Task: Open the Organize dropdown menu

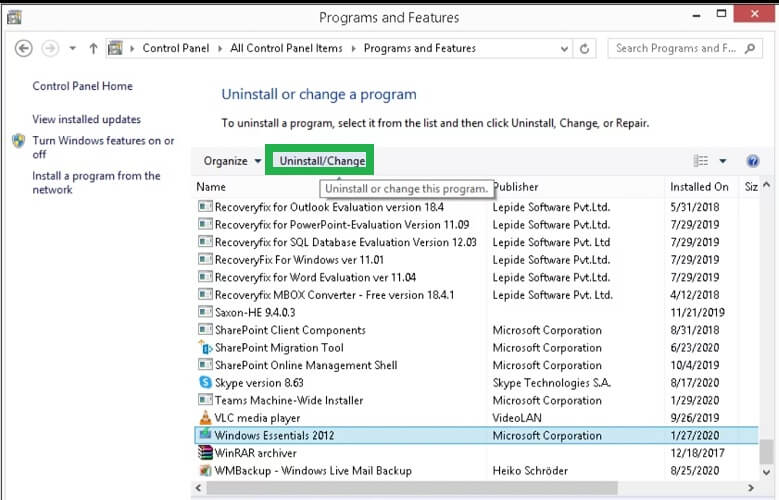Action: (x=232, y=161)
